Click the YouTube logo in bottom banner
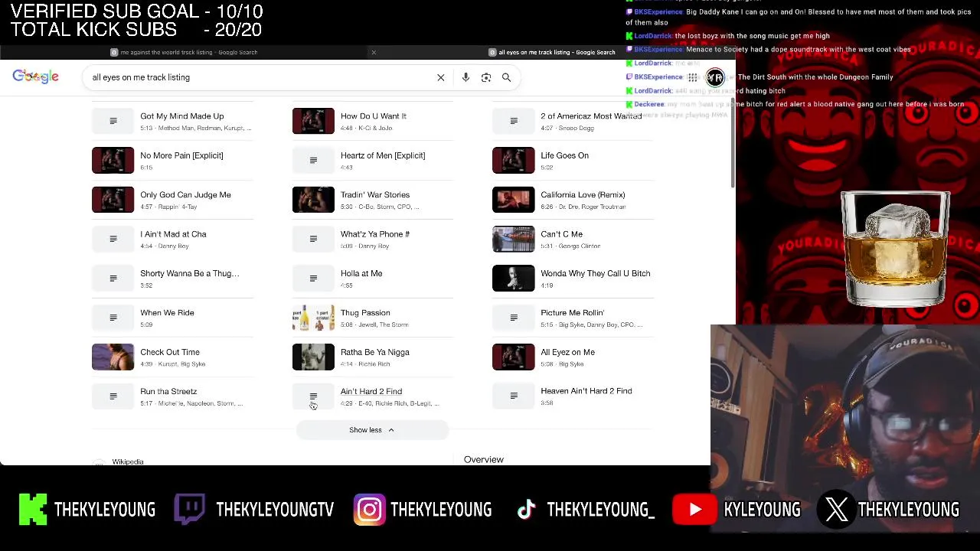 (694, 510)
